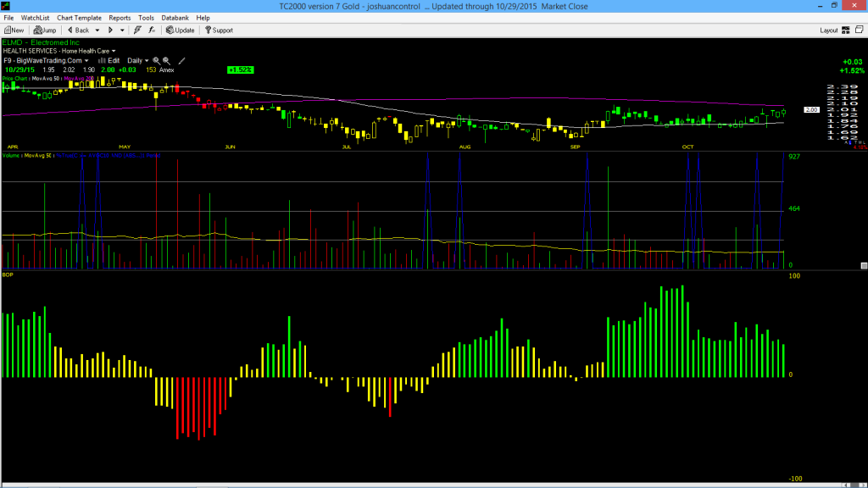This screenshot has width=868, height=488.
Task: Open the Help menu
Action: (x=203, y=18)
